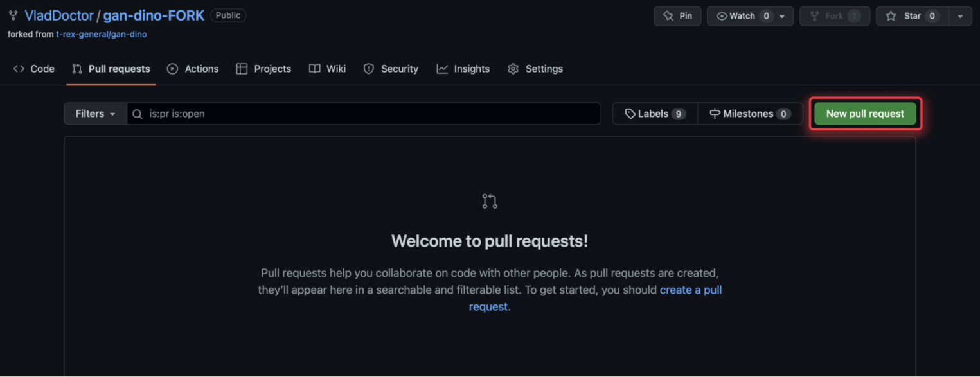Open the Star dropdown caret

pyautogui.click(x=961, y=15)
